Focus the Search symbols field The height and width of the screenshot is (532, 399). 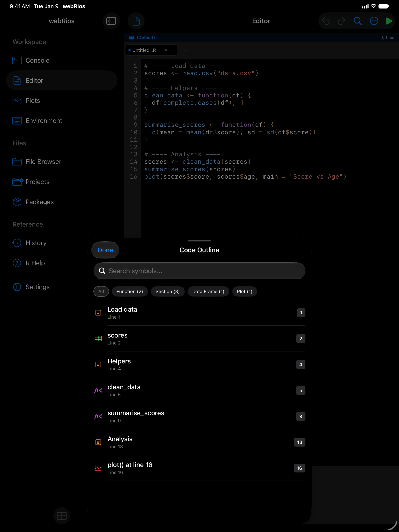[199, 271]
